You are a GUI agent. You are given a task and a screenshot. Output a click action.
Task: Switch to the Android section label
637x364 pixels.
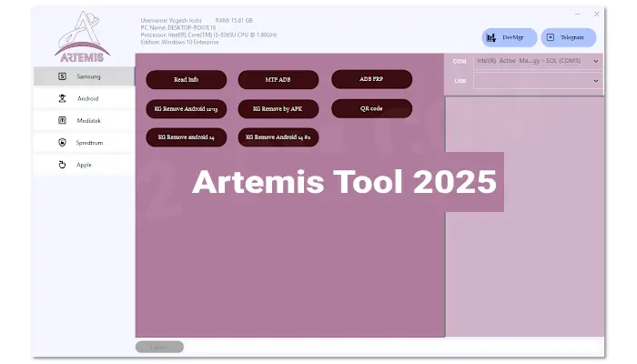click(87, 98)
